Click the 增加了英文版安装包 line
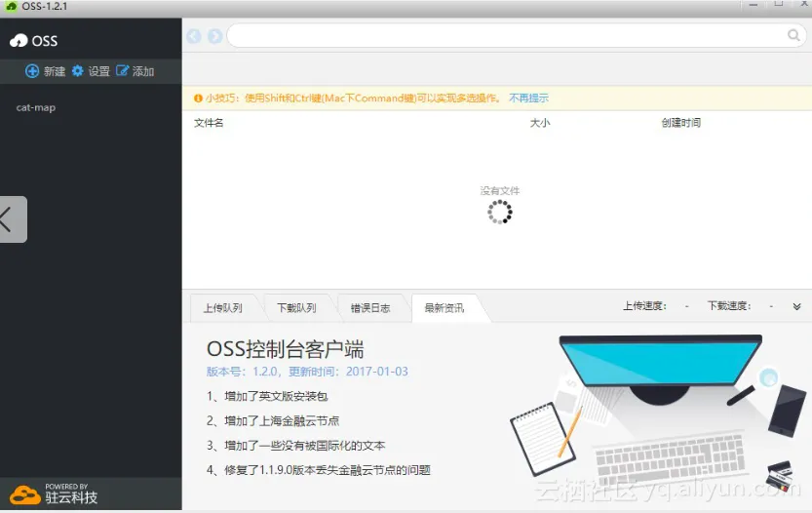The width and height of the screenshot is (812, 513). [267, 396]
